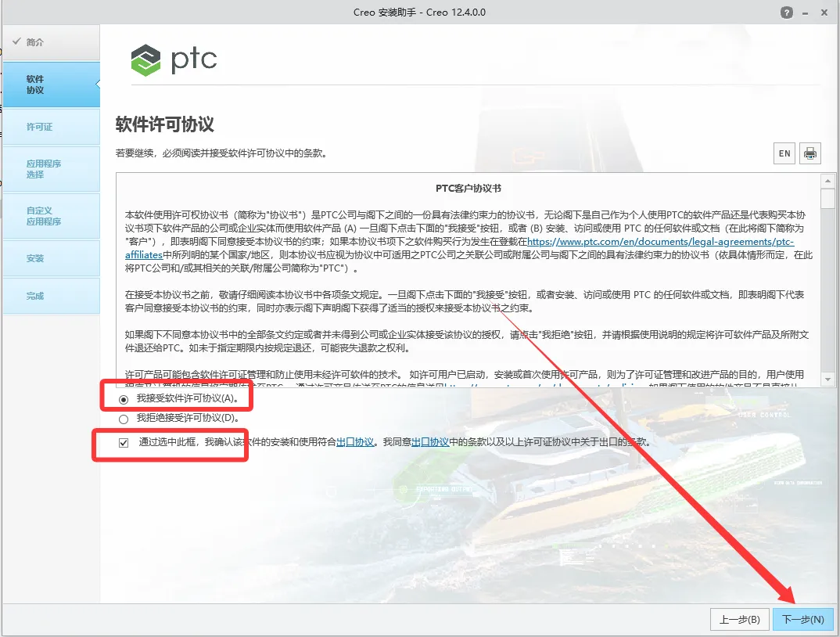Click agreement scrollbar up arrow
Screen dimensions: 840x637
pos(827,181)
